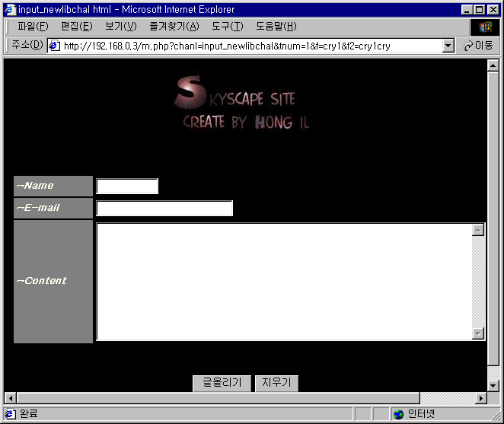Click the Skyscape Site logo image

pyautogui.click(x=242, y=103)
